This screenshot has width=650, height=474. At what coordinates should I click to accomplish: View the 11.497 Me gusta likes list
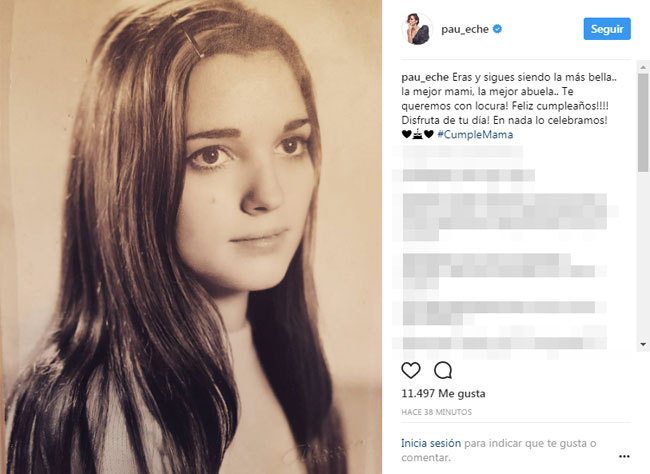click(x=443, y=393)
